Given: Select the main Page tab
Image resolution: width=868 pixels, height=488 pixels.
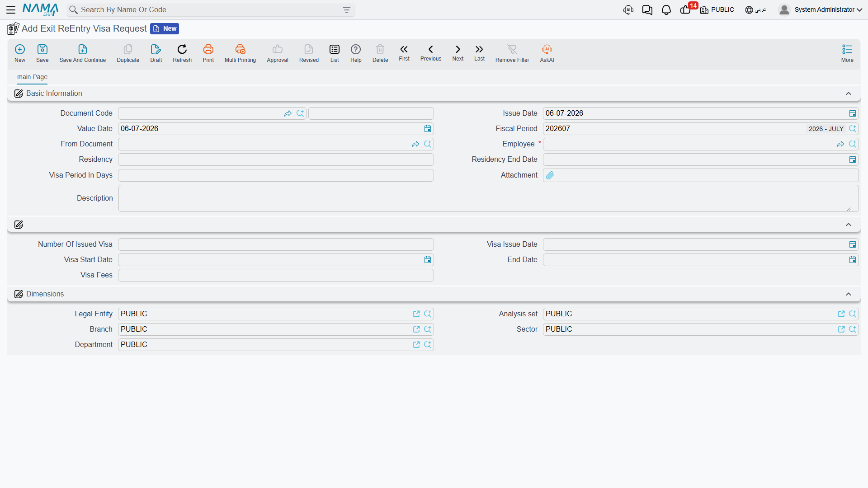Looking at the screenshot, I should click(32, 77).
